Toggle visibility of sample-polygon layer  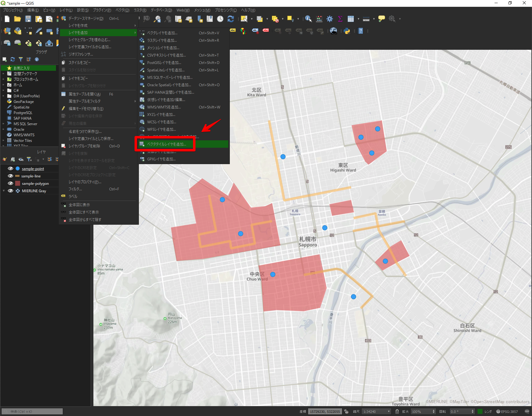[x=11, y=184]
